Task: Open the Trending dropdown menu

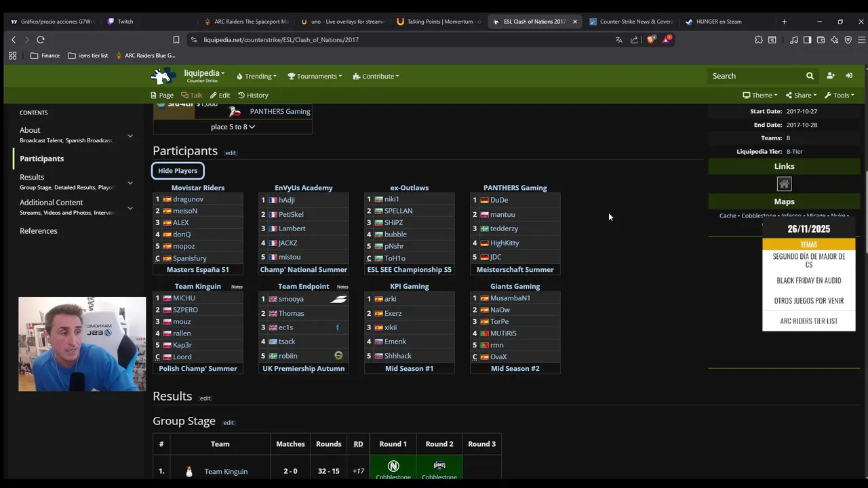Action: [x=256, y=76]
